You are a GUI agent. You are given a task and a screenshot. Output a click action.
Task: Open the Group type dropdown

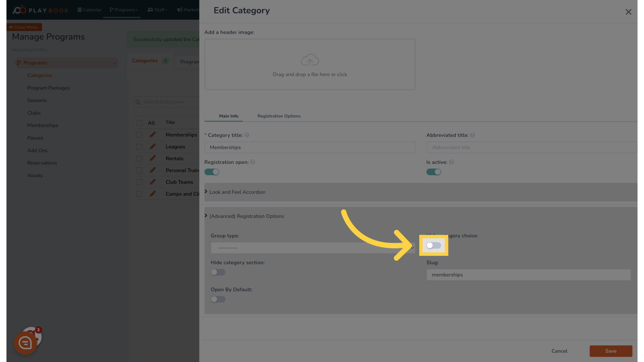(x=313, y=248)
